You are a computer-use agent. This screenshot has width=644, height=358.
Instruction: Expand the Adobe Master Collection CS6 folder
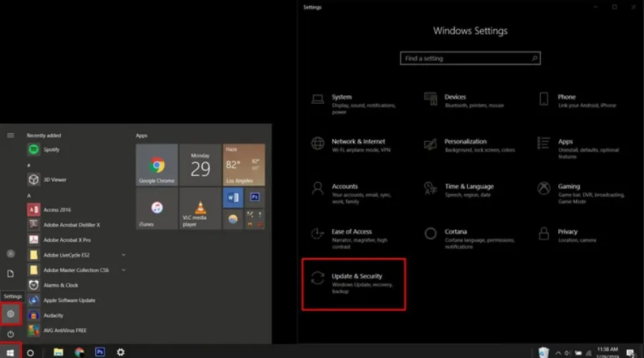point(123,270)
